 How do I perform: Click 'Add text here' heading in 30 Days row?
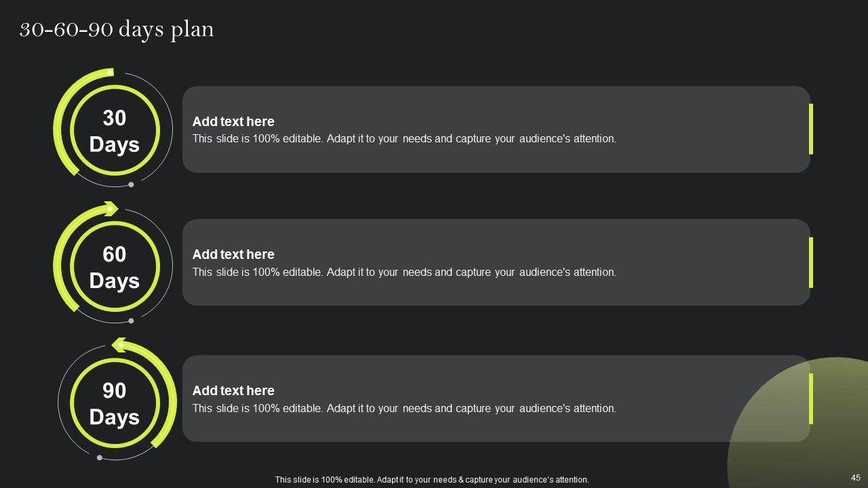pyautogui.click(x=233, y=122)
